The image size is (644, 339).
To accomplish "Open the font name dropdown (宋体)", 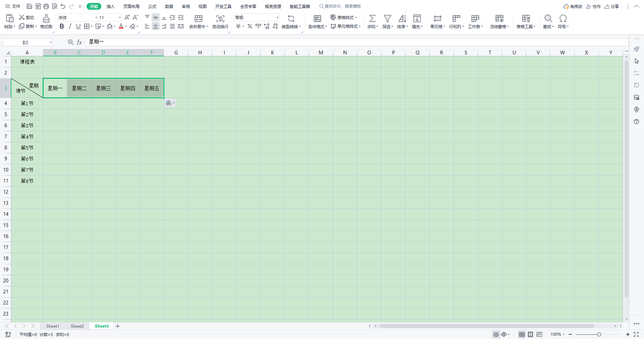I will pyautogui.click(x=77, y=18).
